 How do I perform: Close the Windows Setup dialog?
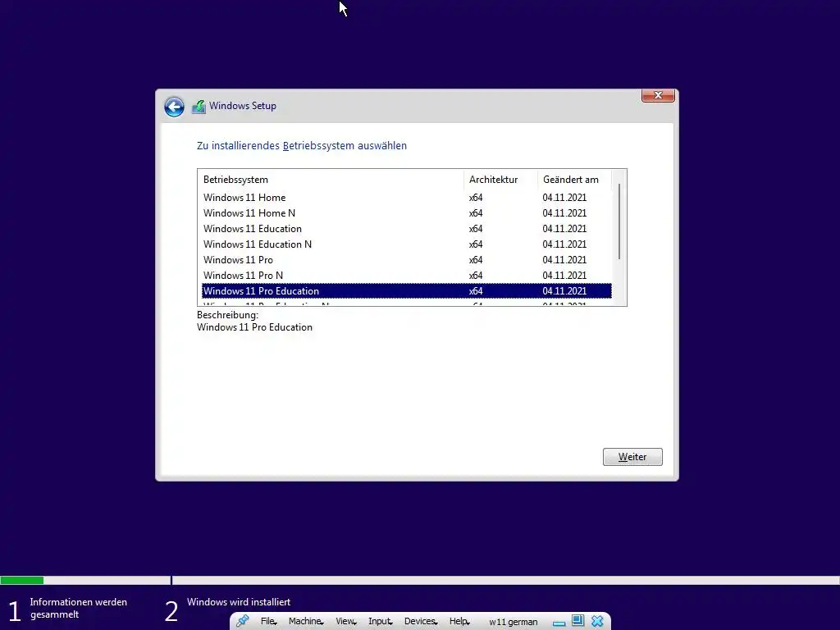pyautogui.click(x=658, y=95)
